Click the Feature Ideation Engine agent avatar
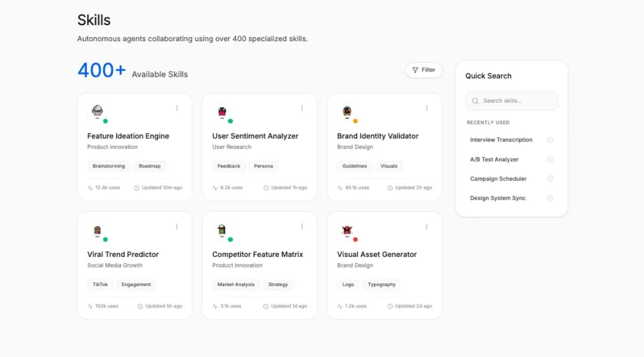The width and height of the screenshot is (644, 357). coord(98,111)
